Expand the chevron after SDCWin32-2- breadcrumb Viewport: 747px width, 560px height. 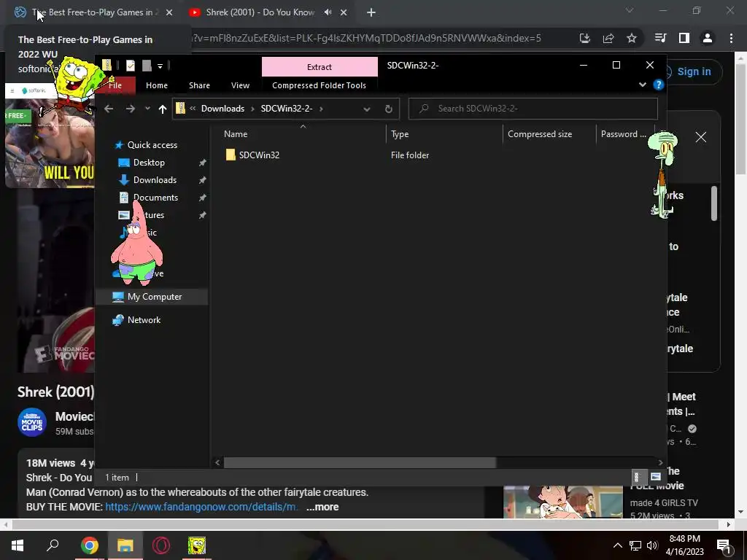click(321, 109)
